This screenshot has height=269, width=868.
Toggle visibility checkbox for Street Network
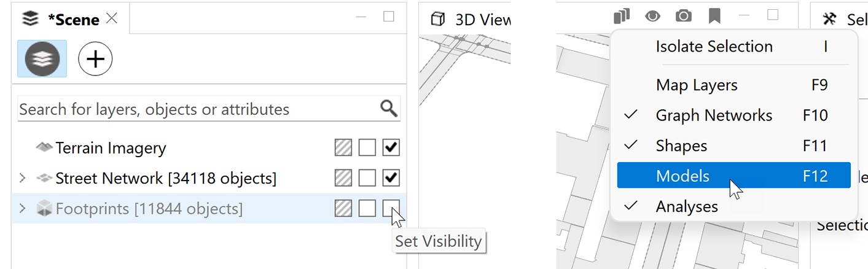click(391, 178)
